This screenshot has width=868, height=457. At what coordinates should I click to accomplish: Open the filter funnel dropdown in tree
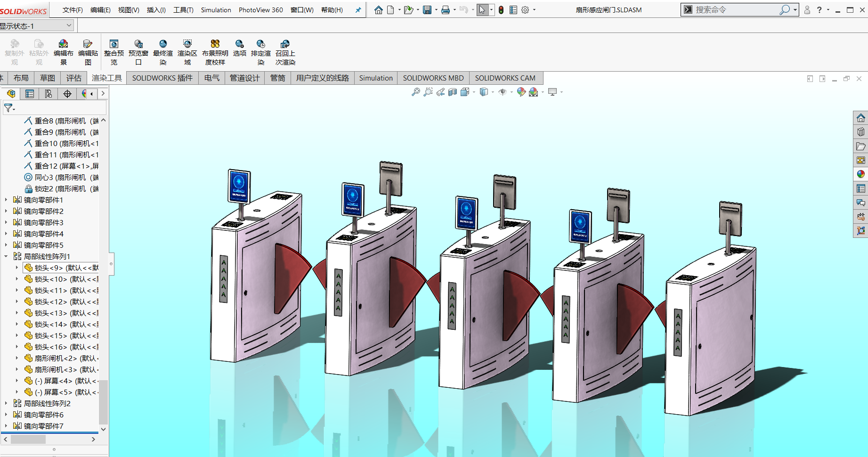(9, 108)
